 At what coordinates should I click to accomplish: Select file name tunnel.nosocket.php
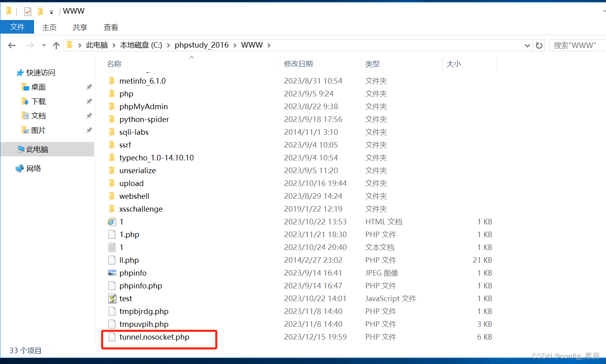tap(154, 337)
